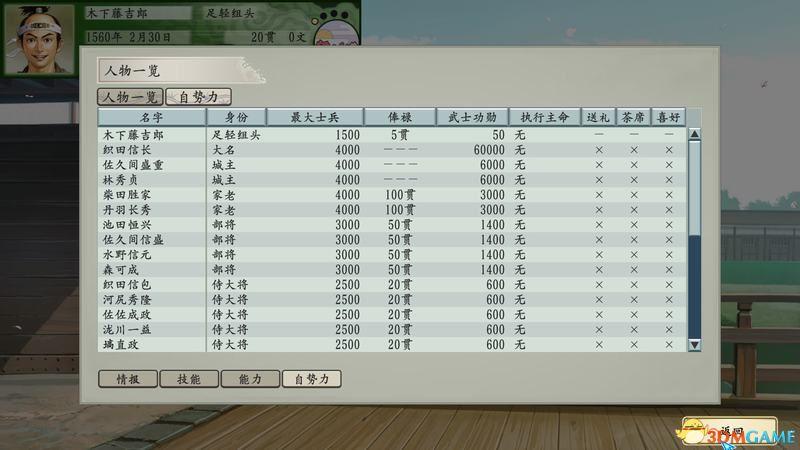Click Kinoshita Tokichiro's character portrait
Screen dimensions: 800x450
[x=38, y=38]
